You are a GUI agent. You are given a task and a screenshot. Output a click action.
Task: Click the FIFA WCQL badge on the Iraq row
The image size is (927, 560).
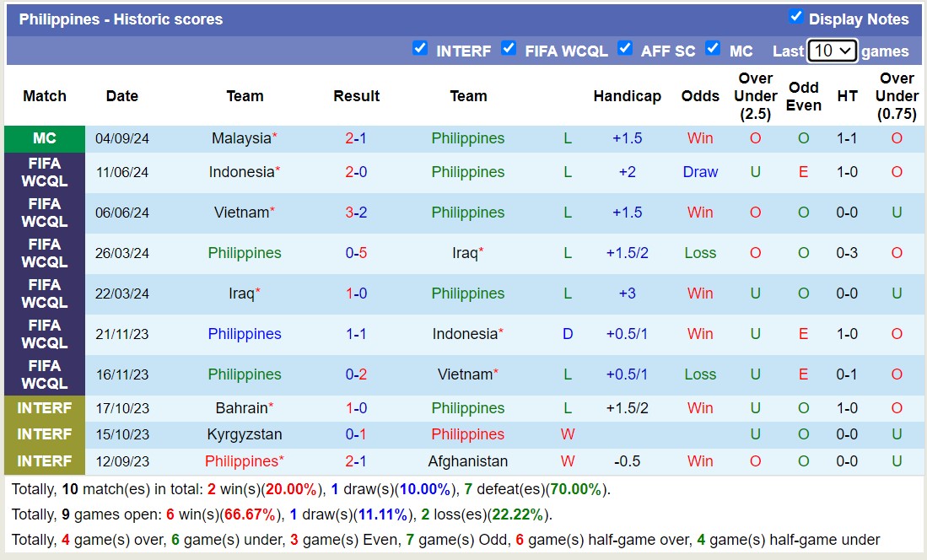pos(44,293)
